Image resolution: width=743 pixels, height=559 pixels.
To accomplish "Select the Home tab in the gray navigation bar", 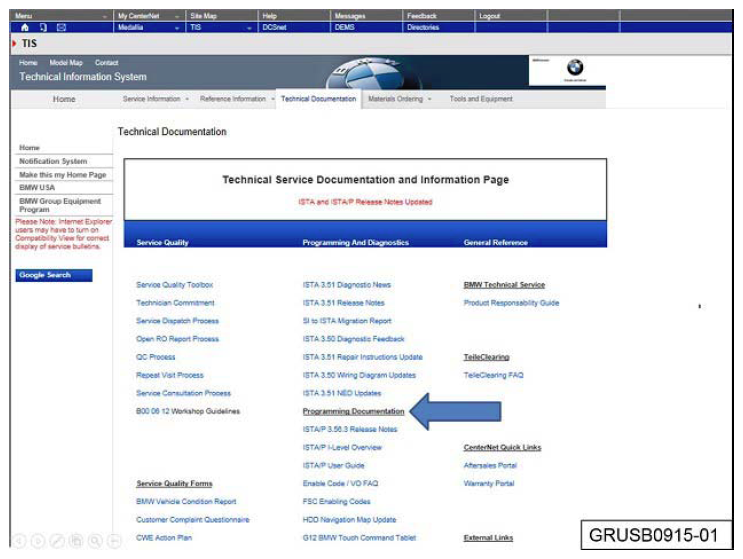I will pyautogui.click(x=64, y=99).
